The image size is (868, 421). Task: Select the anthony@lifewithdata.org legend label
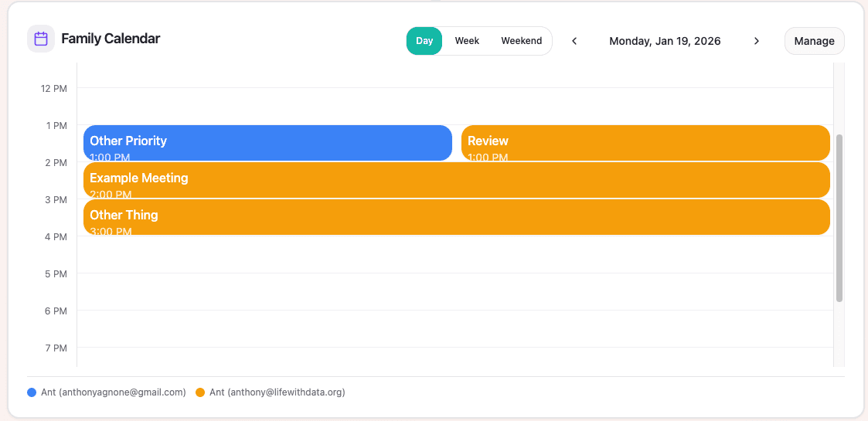[277, 392]
